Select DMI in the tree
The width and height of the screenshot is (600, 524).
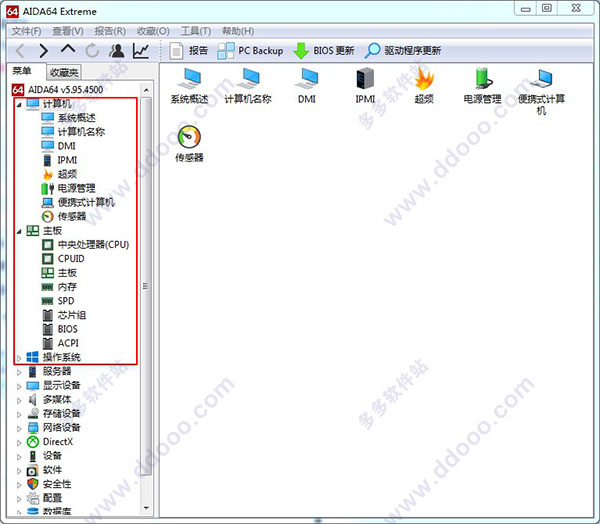click(59, 146)
